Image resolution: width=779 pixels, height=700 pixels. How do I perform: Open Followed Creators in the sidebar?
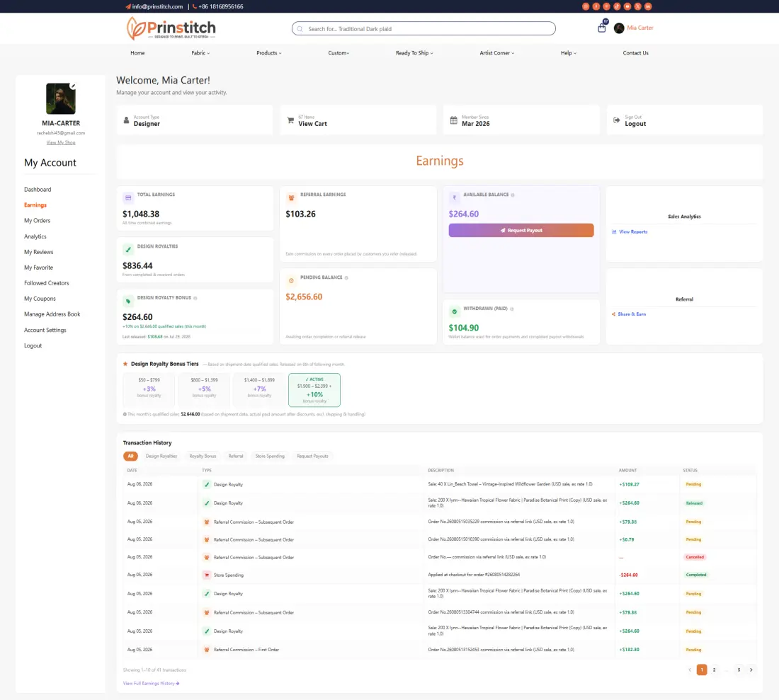[47, 283]
